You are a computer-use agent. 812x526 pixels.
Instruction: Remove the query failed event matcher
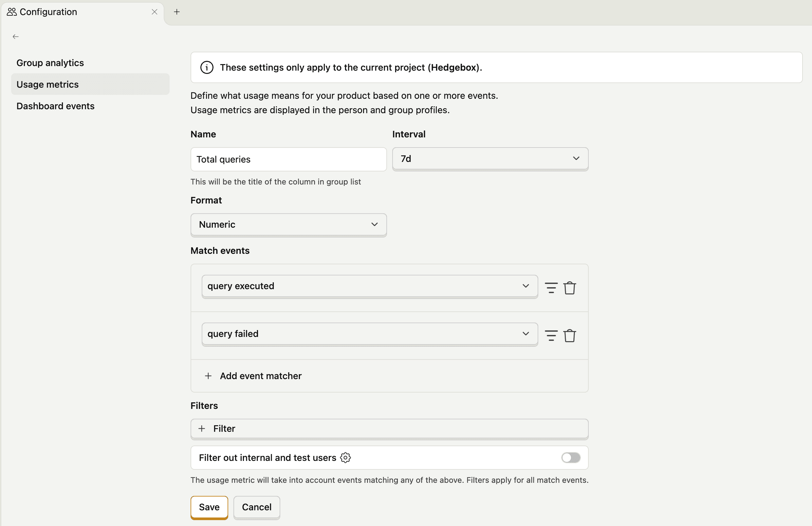[x=570, y=335]
